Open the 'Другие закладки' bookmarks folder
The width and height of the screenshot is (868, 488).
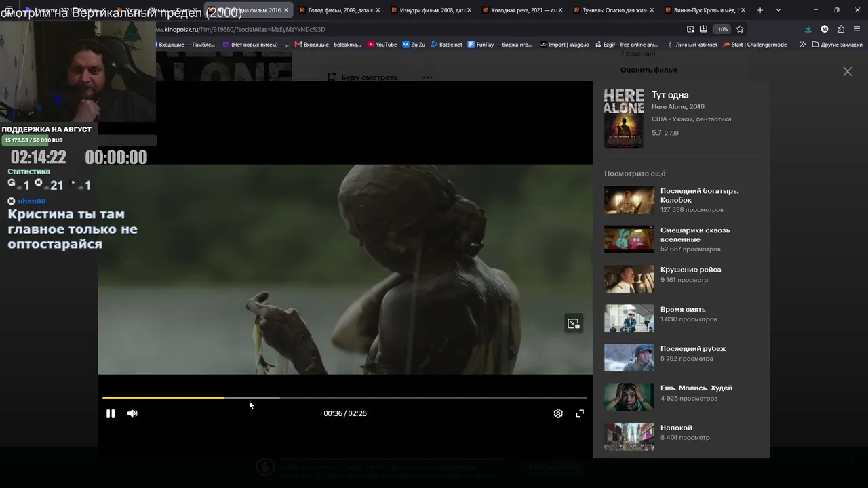coord(837,45)
